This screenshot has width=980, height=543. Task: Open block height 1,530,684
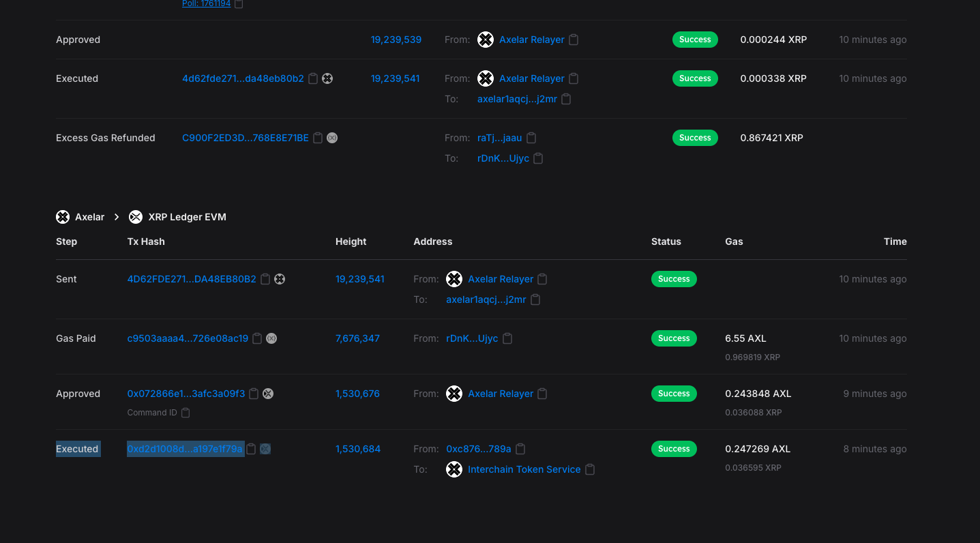tap(358, 449)
